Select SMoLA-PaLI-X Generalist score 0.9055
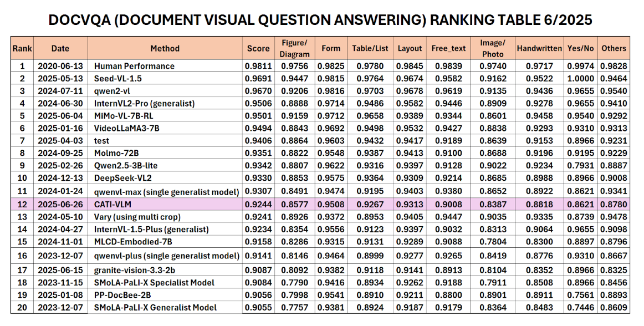Screen dimensions: 644x326 (258, 308)
